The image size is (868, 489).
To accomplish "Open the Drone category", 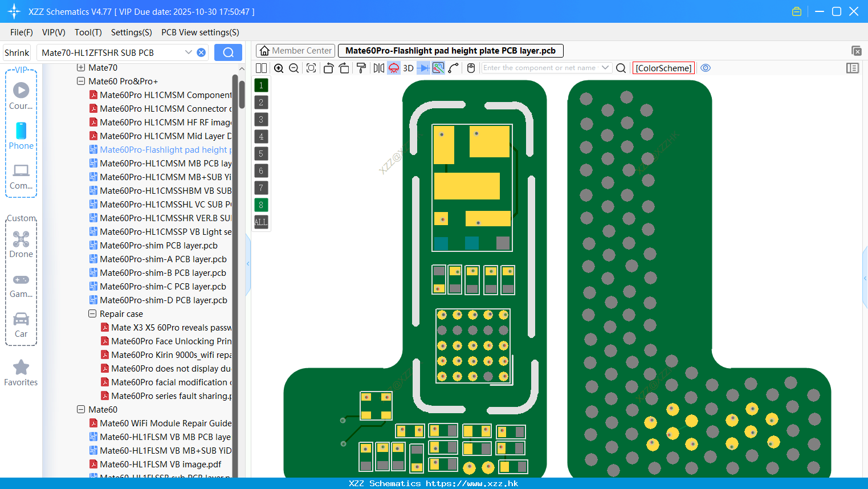I will click(21, 244).
